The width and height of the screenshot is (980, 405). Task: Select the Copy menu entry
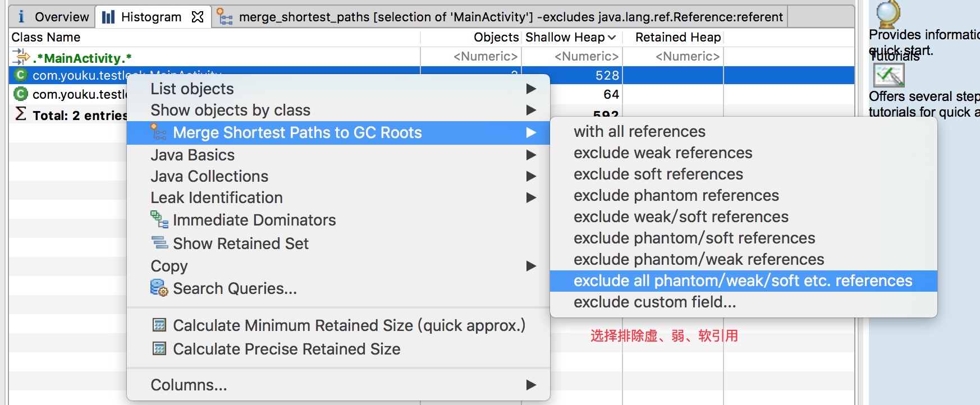click(x=338, y=266)
